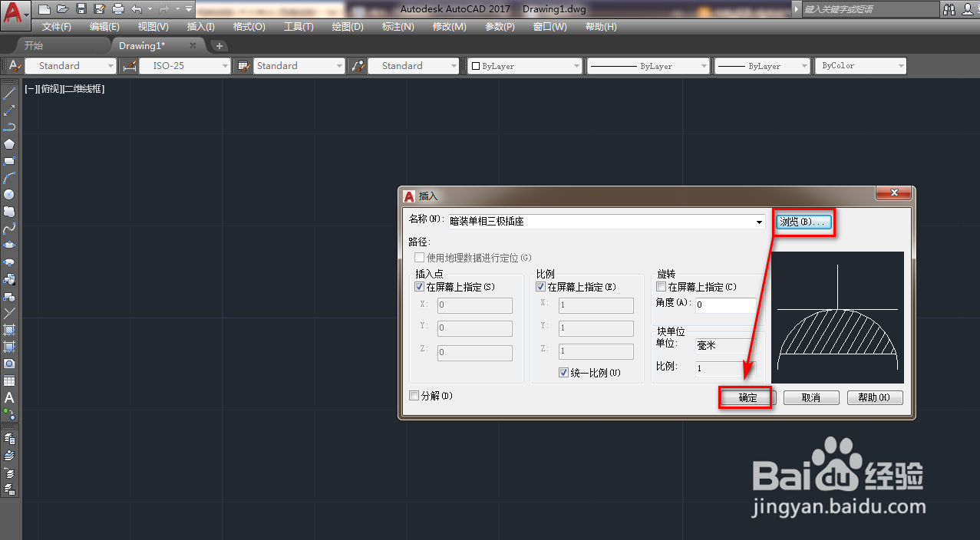
Task: Select the Polyline tool
Action: click(x=9, y=127)
